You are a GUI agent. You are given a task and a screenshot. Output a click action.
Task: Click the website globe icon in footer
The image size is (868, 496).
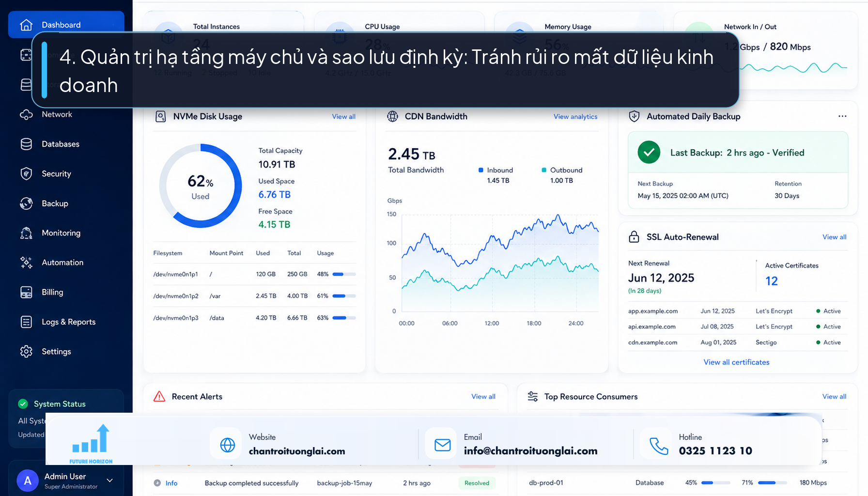(227, 444)
